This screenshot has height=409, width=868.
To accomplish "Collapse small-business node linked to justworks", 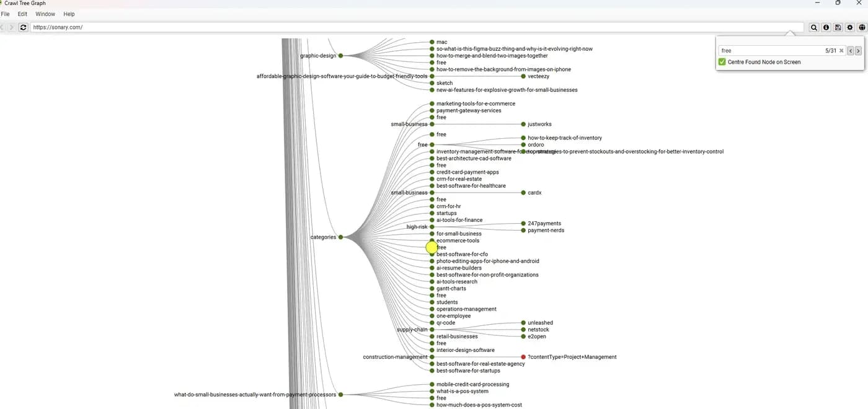I will [432, 124].
